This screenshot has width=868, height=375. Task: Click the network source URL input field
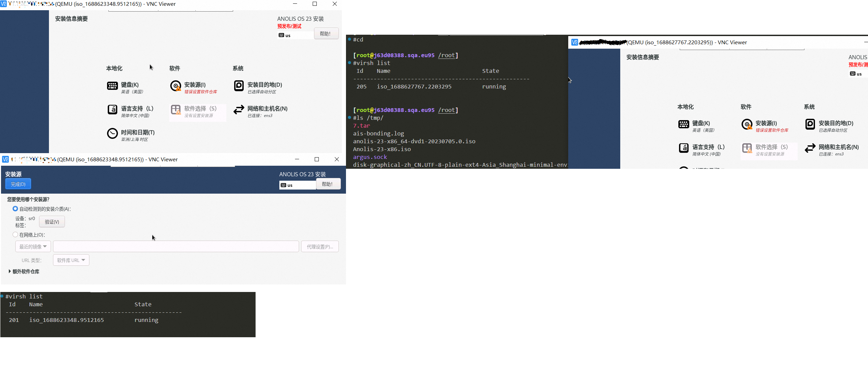coord(176,246)
